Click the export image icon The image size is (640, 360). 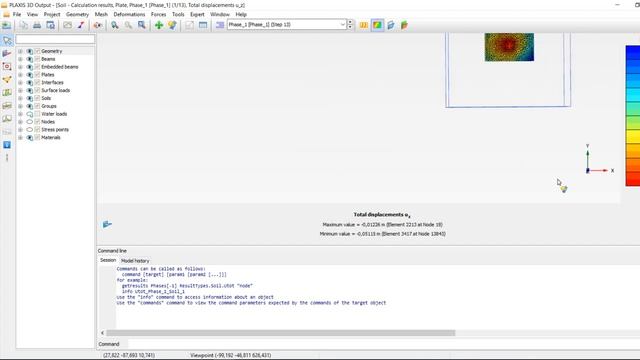point(67,25)
